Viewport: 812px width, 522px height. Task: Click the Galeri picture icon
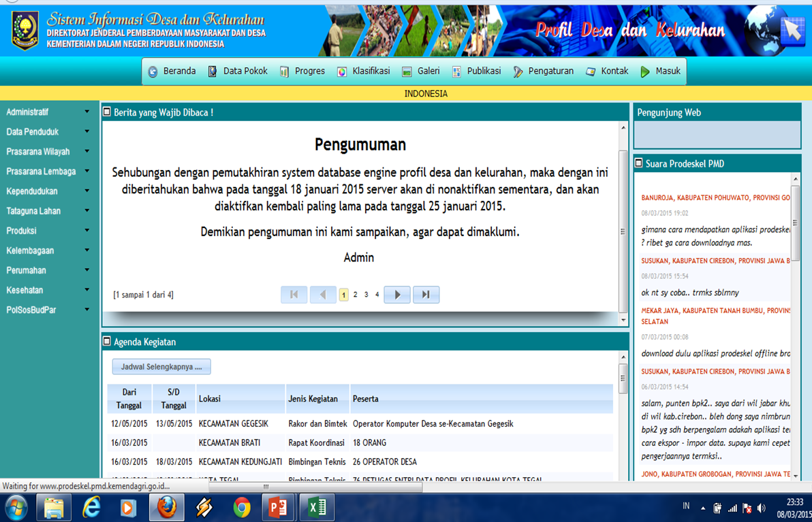[407, 70]
